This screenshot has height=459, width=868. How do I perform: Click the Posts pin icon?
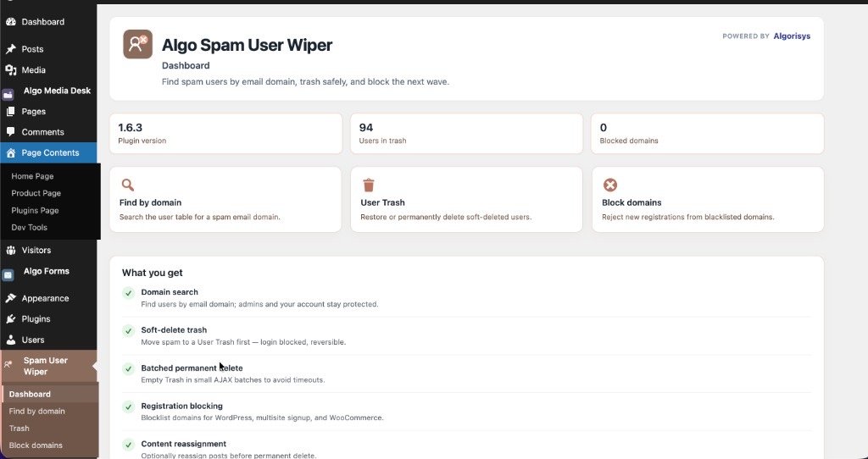coord(10,49)
